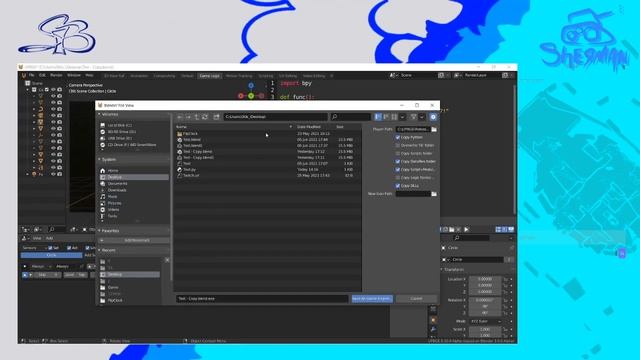Switch to Scripting workspace tab

(x=265, y=76)
